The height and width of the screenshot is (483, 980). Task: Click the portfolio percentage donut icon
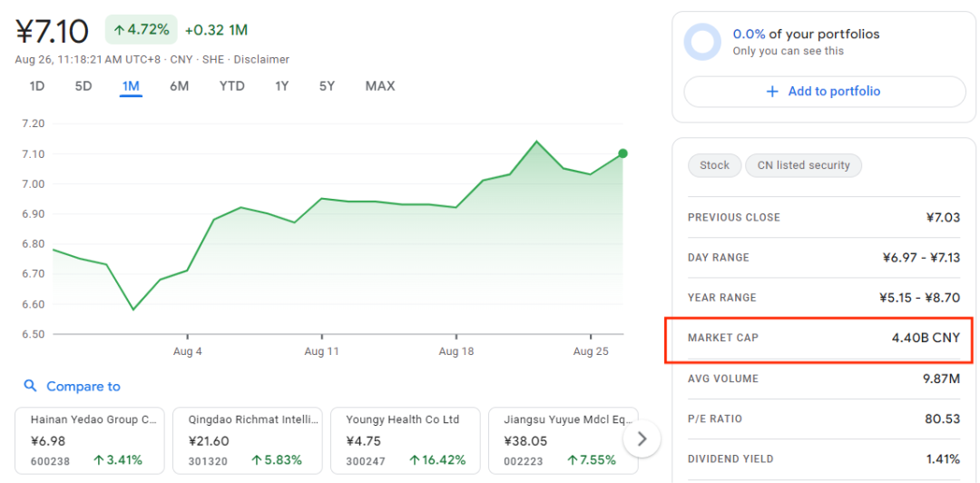[x=702, y=42]
